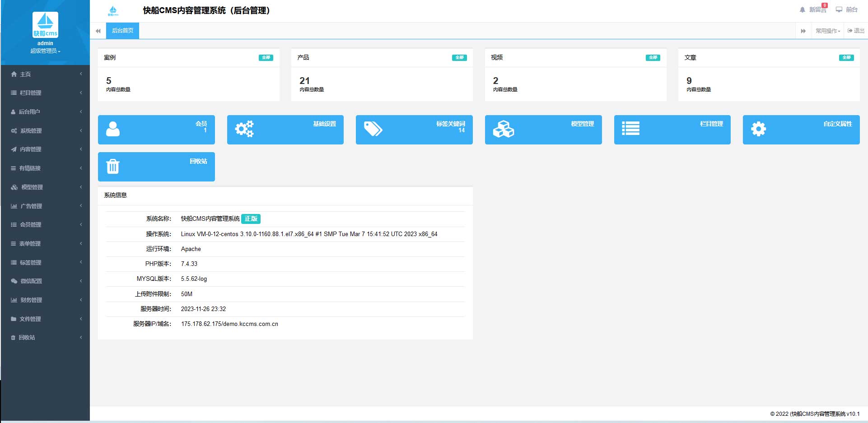The width and height of the screenshot is (868, 423).
Task: Click the list icon on 栏目管理 tile
Action: point(630,129)
